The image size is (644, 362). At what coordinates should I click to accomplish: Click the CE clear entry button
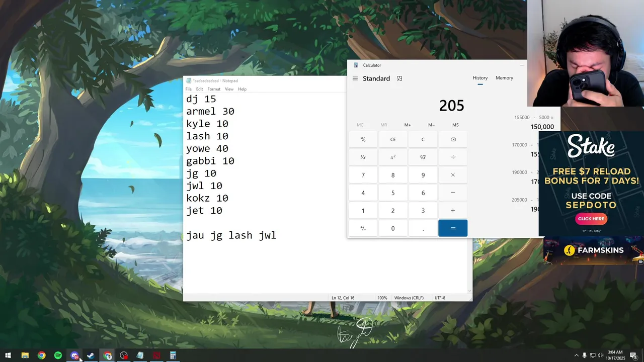pyautogui.click(x=393, y=139)
